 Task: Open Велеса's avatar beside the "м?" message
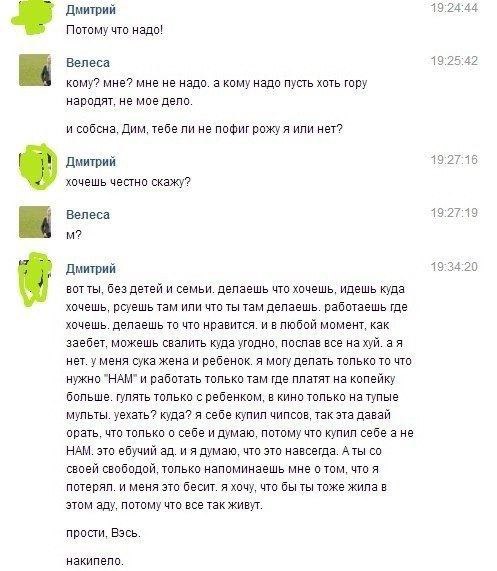click(35, 222)
